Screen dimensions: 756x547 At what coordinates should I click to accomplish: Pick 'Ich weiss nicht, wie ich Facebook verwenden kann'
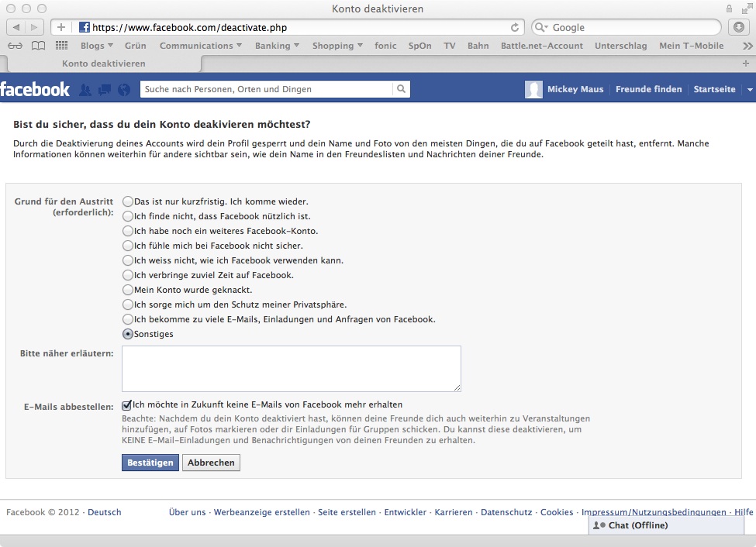tap(128, 260)
